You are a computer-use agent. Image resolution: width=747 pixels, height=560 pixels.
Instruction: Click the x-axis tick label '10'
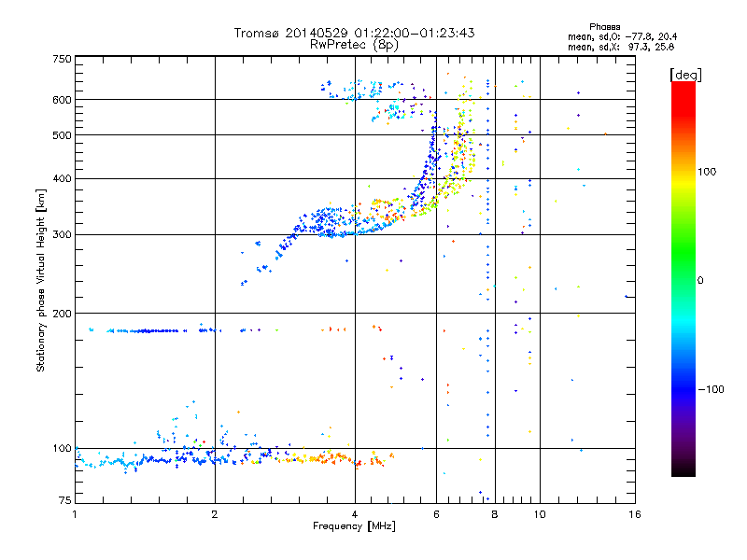pyautogui.click(x=540, y=514)
